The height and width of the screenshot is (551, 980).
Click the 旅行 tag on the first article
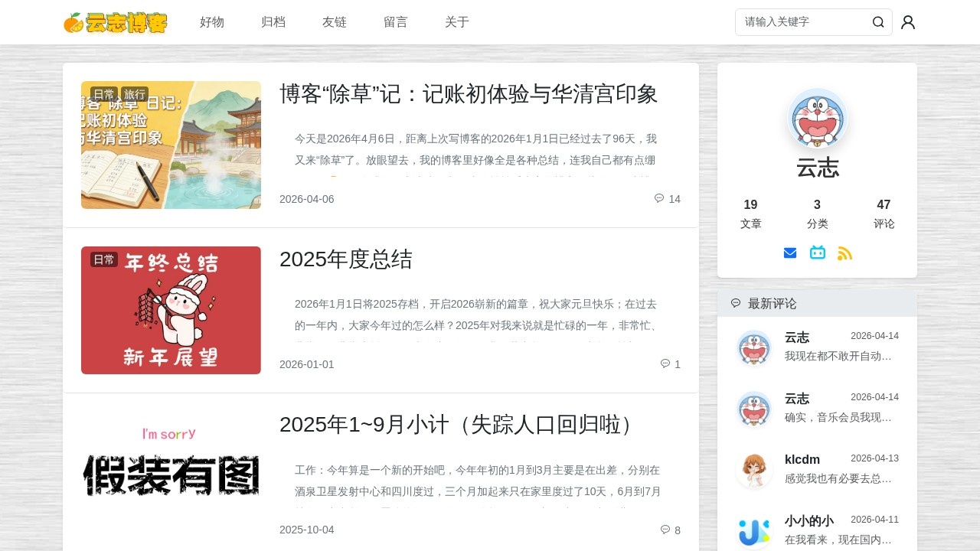point(135,93)
